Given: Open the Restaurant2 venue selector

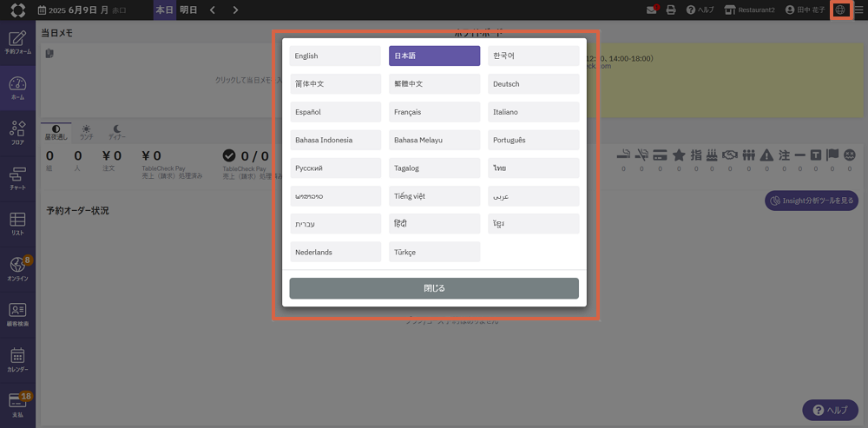Looking at the screenshot, I should [x=750, y=10].
